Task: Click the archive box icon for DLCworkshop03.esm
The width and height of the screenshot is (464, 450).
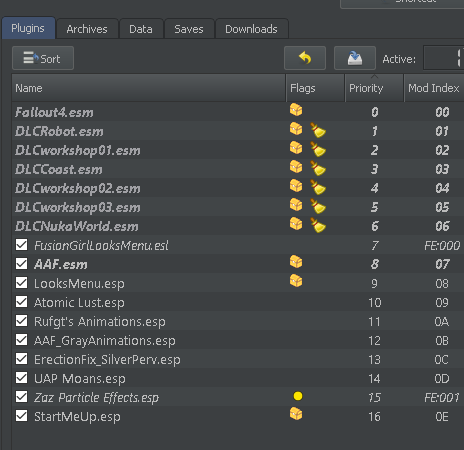Action: pos(296,205)
